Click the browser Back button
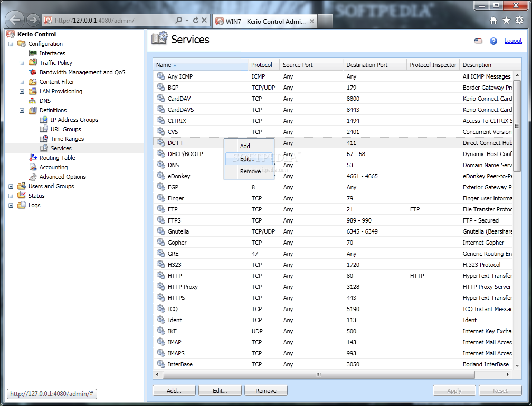This screenshot has height=406, width=532. (15, 20)
